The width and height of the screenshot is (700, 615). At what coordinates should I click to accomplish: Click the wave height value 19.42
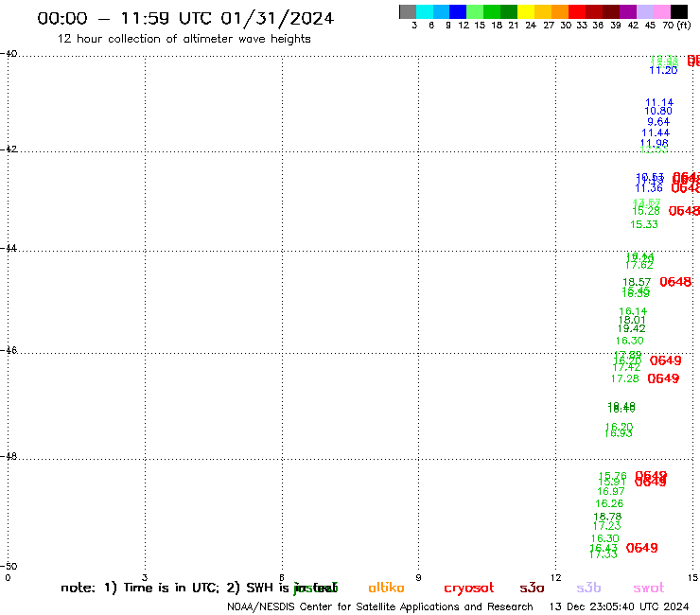coord(632,328)
